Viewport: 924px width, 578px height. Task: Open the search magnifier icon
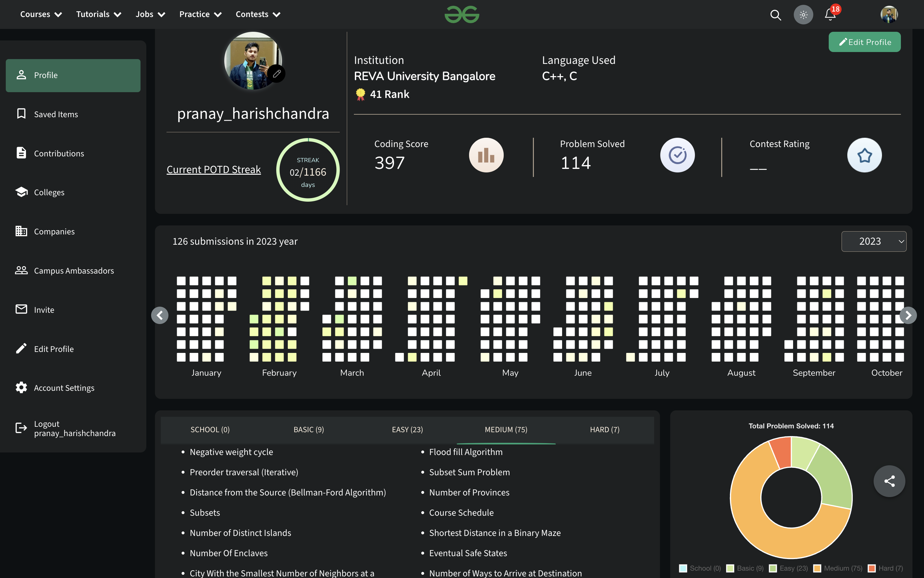coord(775,15)
